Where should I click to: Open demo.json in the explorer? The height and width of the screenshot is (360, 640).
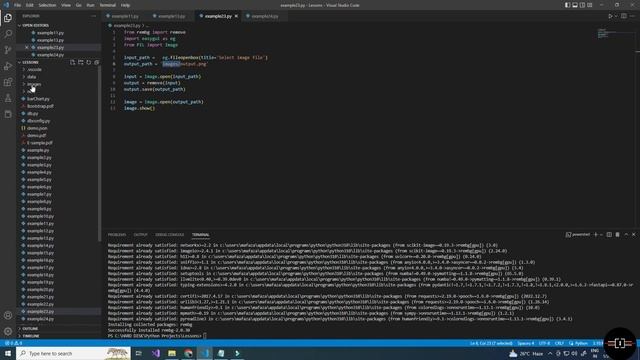pos(37,128)
